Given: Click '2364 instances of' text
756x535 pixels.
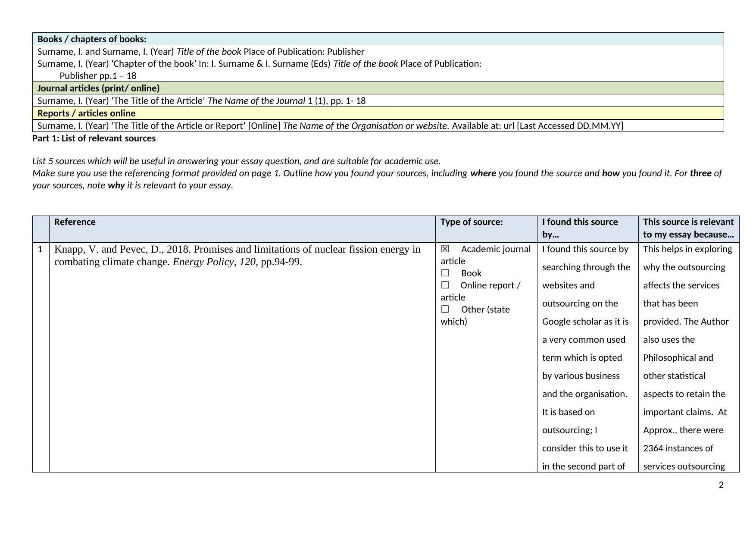Looking at the screenshot, I should pos(678,448).
